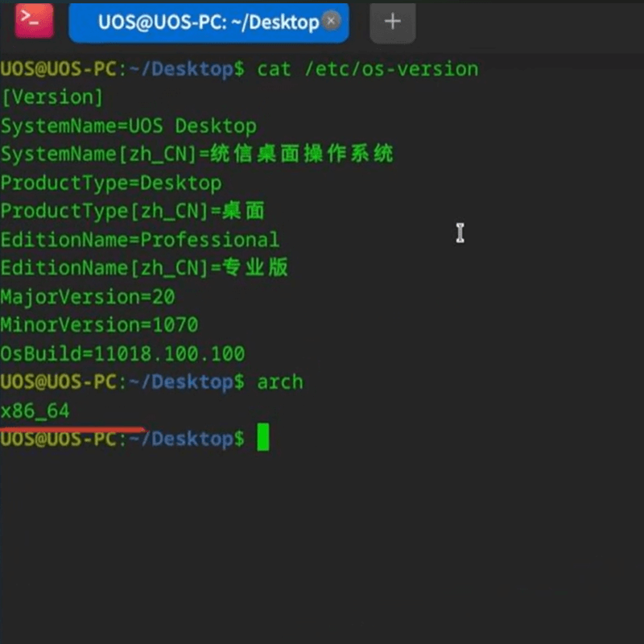644x644 pixels.
Task: Click the x86_64 output text
Action: (35, 411)
